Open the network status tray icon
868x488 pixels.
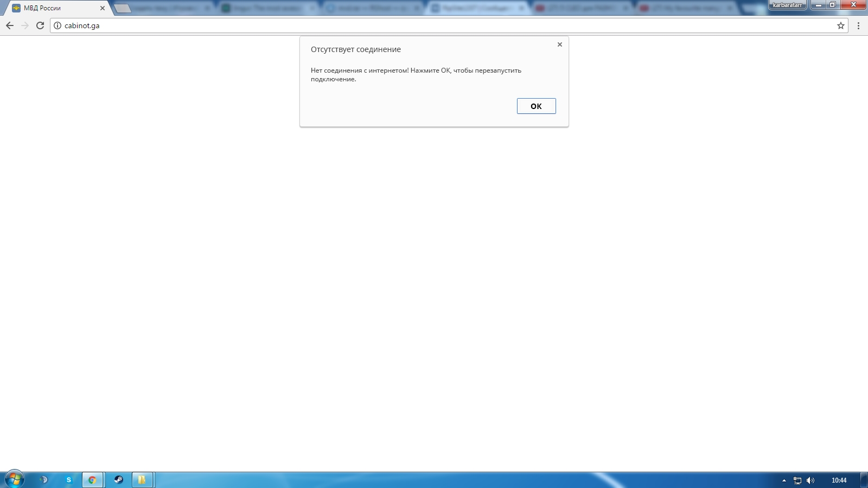(x=797, y=480)
